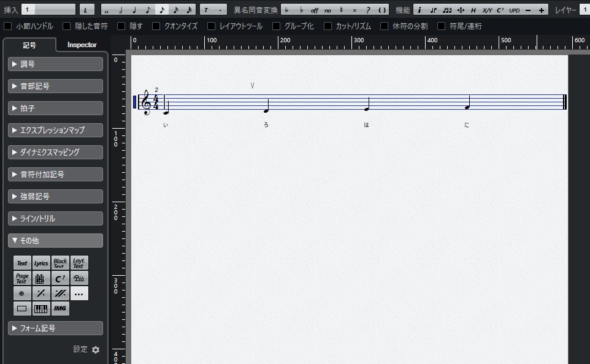Toggle the クオンタイズ checkbox

pyautogui.click(x=156, y=26)
